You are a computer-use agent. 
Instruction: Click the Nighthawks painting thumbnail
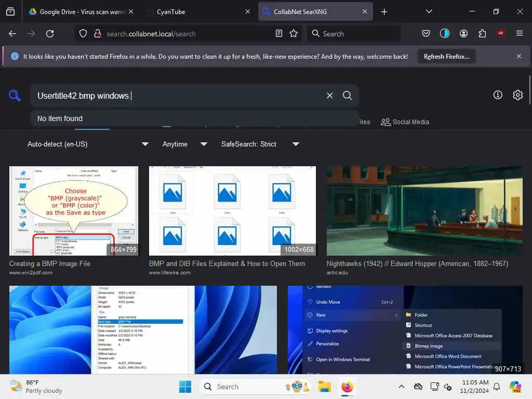pos(424,211)
